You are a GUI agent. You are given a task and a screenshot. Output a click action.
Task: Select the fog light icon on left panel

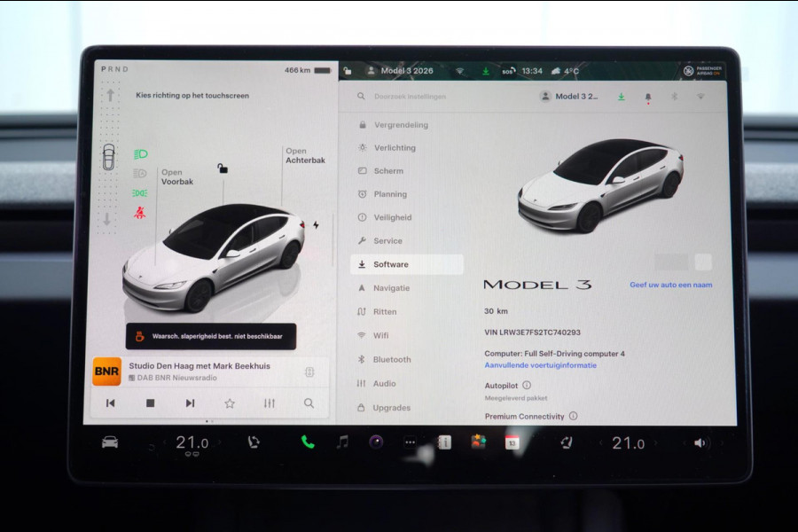[140, 193]
